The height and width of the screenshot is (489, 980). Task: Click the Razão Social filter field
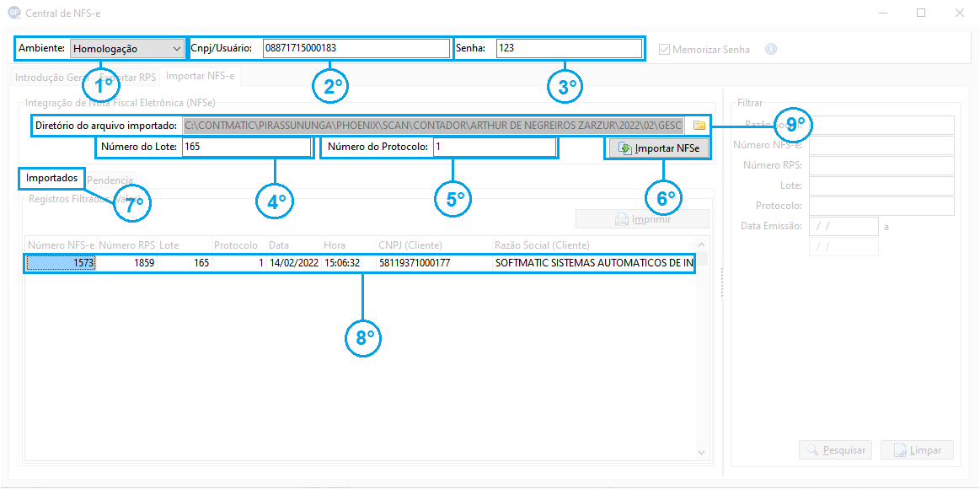882,125
